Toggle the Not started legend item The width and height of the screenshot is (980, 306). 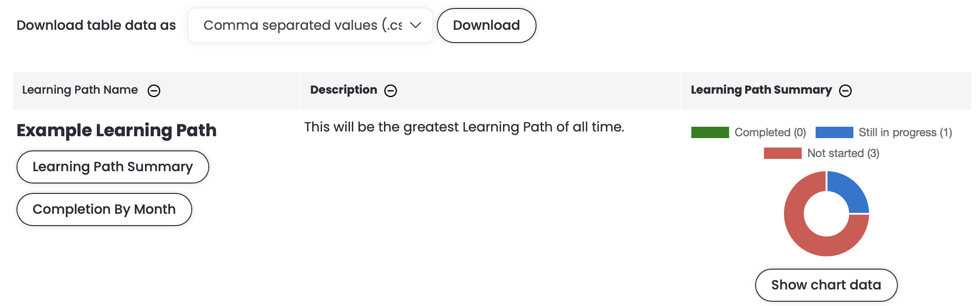(843, 153)
